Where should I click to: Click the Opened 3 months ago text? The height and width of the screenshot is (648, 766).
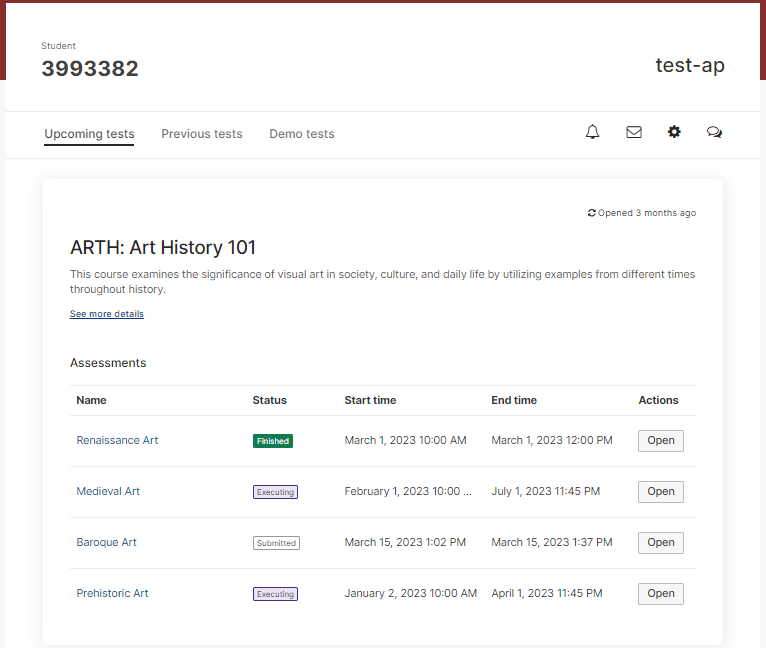(x=647, y=213)
